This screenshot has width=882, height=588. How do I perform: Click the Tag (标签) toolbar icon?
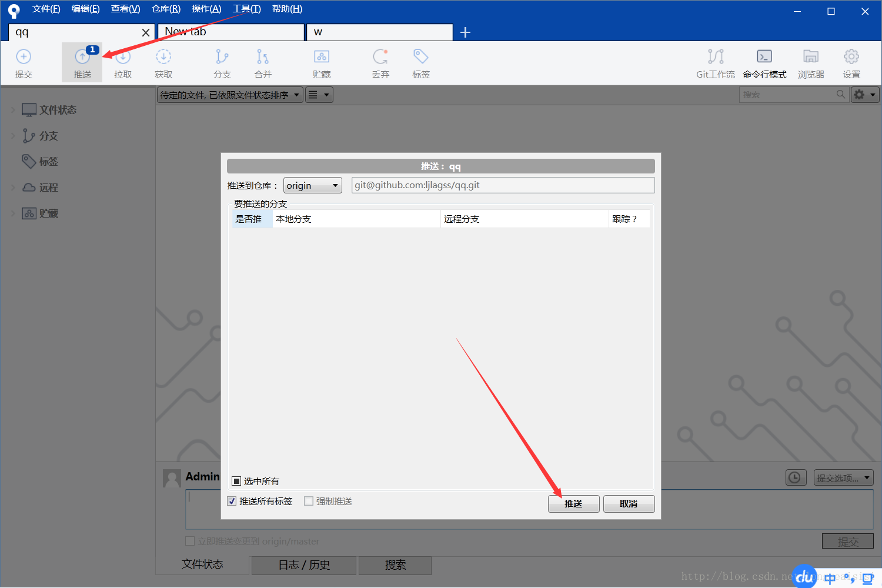coord(421,63)
